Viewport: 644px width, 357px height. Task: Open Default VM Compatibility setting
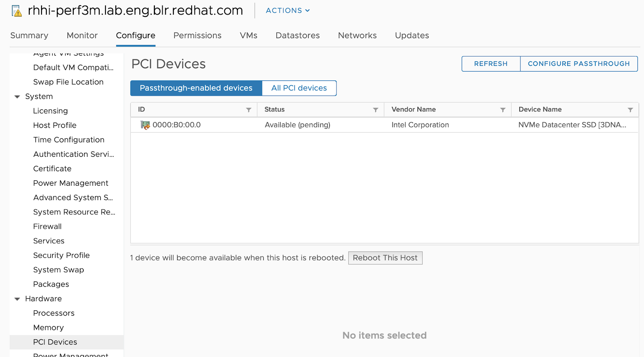point(73,68)
